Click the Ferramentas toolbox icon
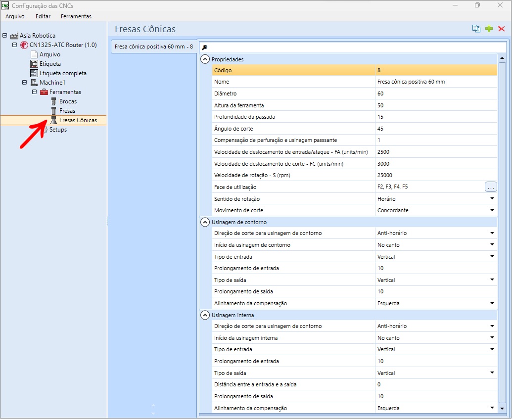The width and height of the screenshot is (513, 420). (x=44, y=92)
